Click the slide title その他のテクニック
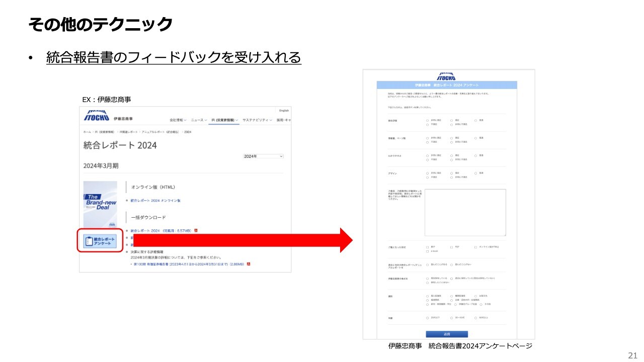The height and width of the screenshot is (362, 644). pyautogui.click(x=100, y=24)
